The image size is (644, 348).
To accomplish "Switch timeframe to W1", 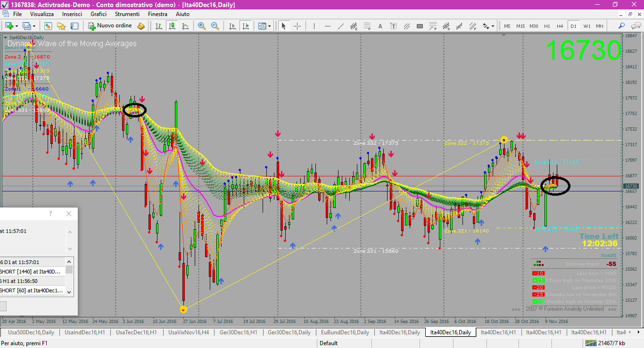I will (x=586, y=26).
